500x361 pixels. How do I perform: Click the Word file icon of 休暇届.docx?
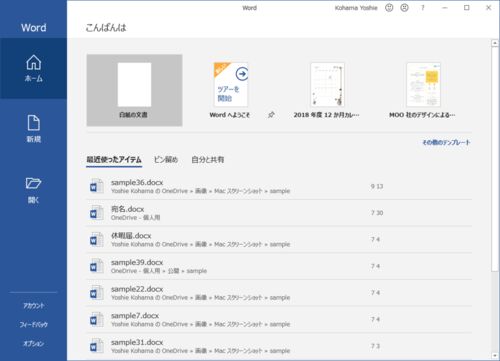pos(97,239)
